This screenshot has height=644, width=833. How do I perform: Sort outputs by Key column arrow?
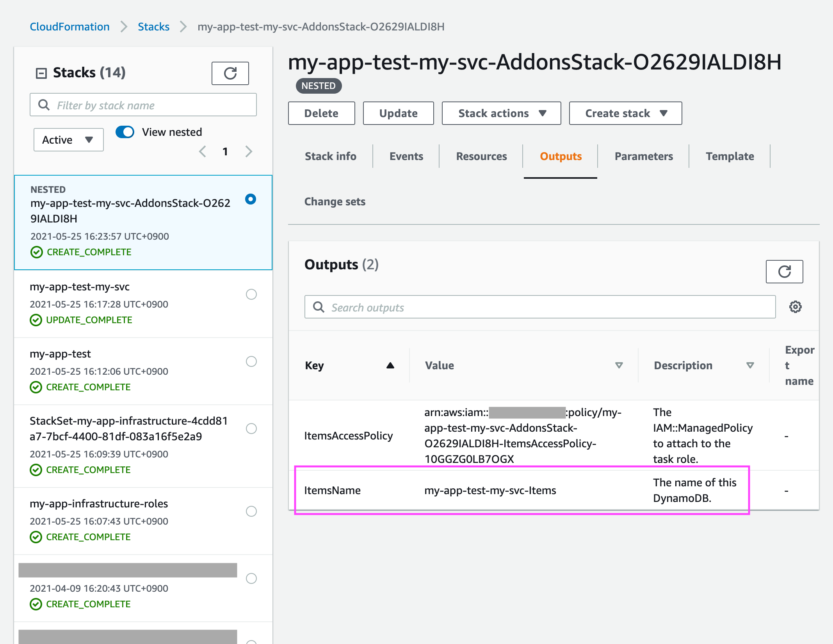[x=390, y=366]
